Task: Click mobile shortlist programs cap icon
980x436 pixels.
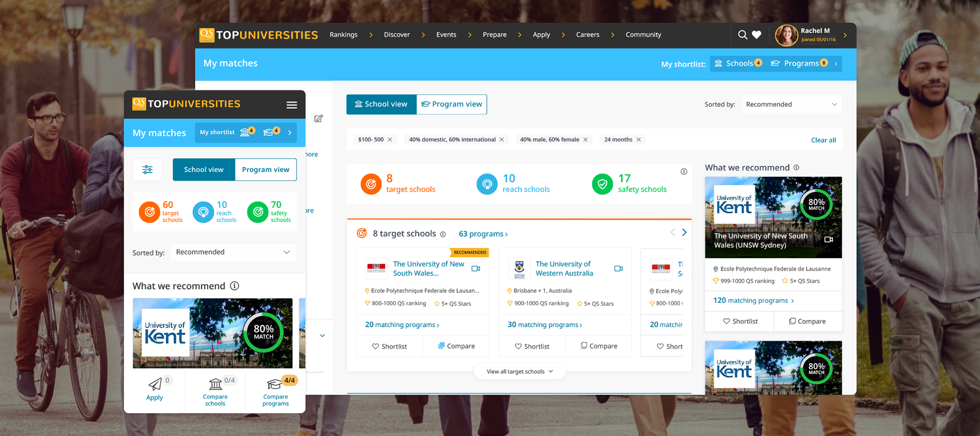Action: tap(268, 133)
